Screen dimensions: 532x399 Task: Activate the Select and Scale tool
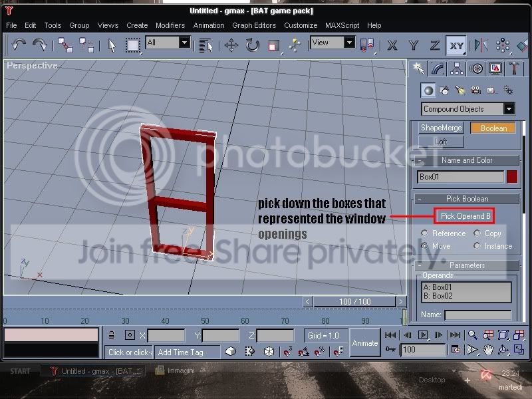coord(273,45)
